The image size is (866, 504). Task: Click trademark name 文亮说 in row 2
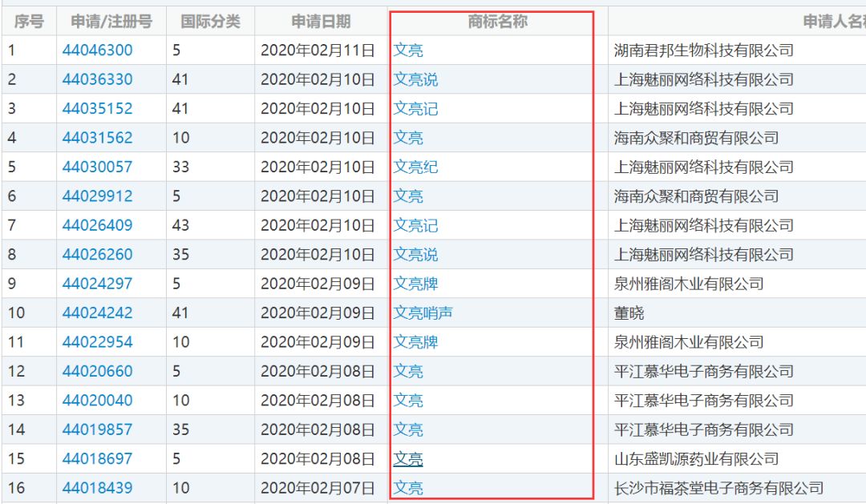click(415, 79)
